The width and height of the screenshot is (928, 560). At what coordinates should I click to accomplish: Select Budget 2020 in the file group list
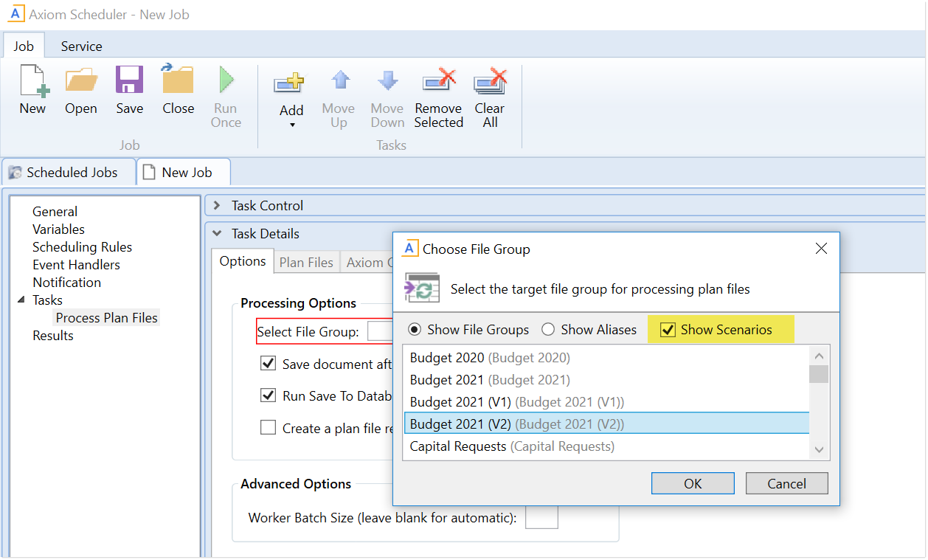click(x=606, y=358)
